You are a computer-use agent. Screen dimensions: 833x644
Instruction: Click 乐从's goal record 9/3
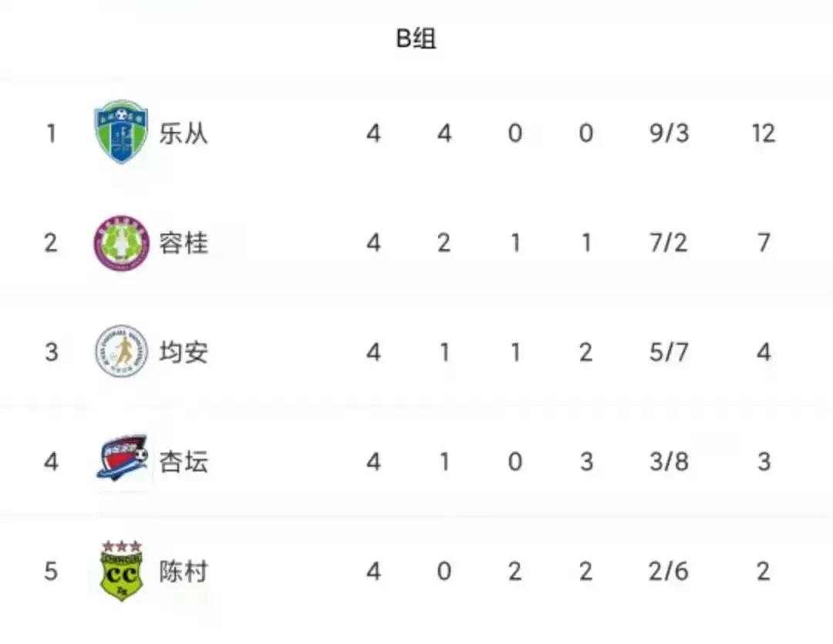[669, 133]
